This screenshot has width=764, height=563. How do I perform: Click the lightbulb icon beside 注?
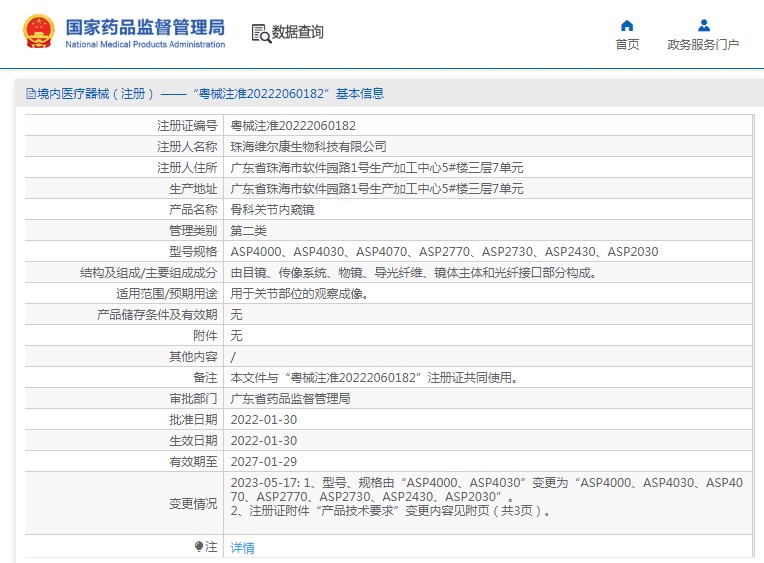(x=198, y=546)
